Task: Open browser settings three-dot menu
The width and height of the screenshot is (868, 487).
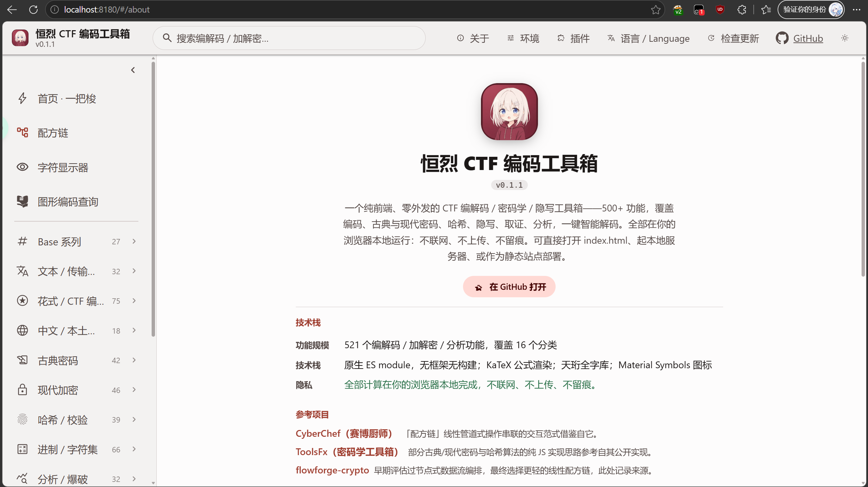Action: (856, 10)
